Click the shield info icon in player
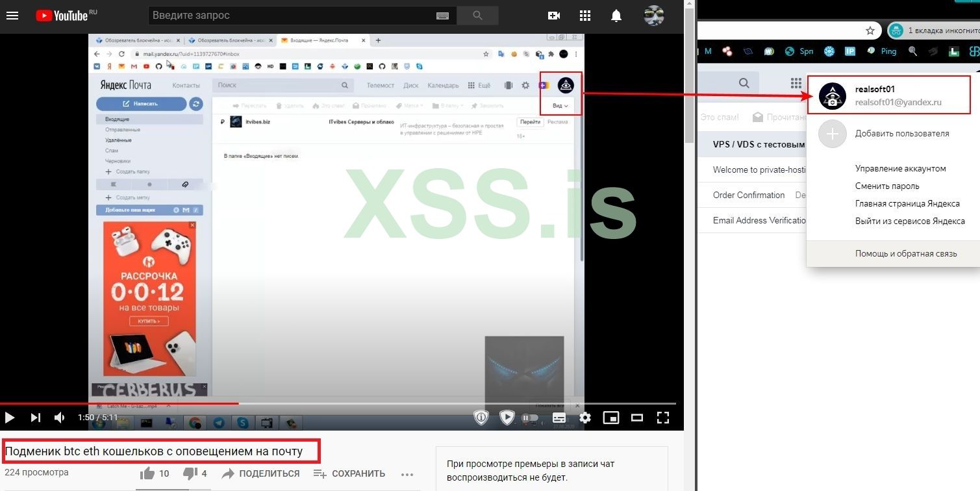The image size is (980, 491). point(481,418)
